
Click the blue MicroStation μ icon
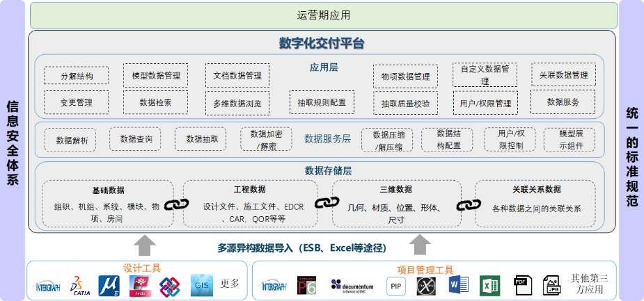109,286
